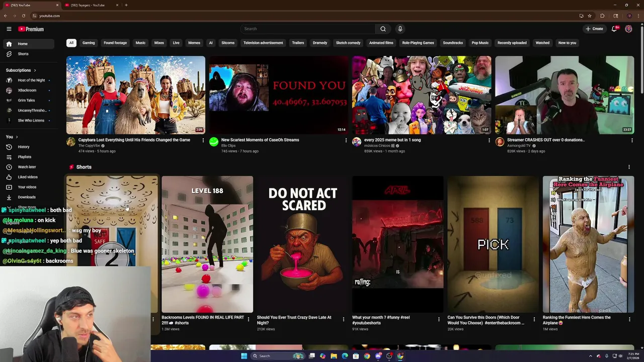The width and height of the screenshot is (644, 362).
Task: Select the Live filter chip
Action: (x=176, y=43)
